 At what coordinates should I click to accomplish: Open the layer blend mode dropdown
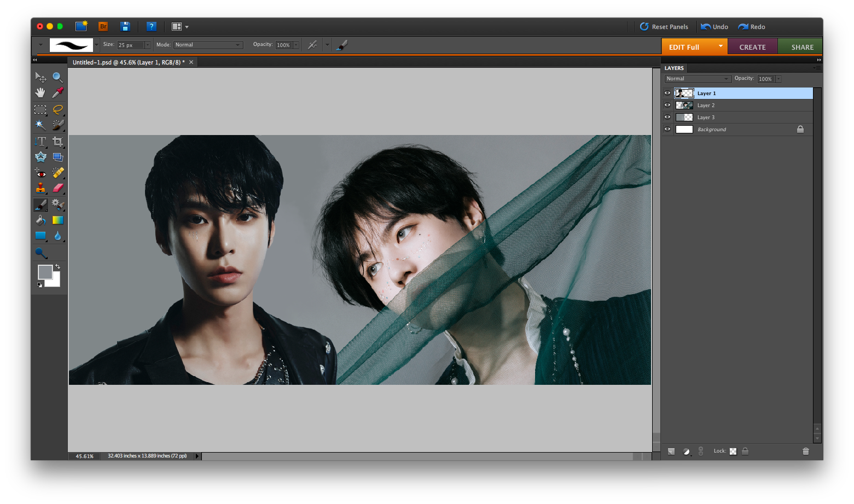coord(698,79)
